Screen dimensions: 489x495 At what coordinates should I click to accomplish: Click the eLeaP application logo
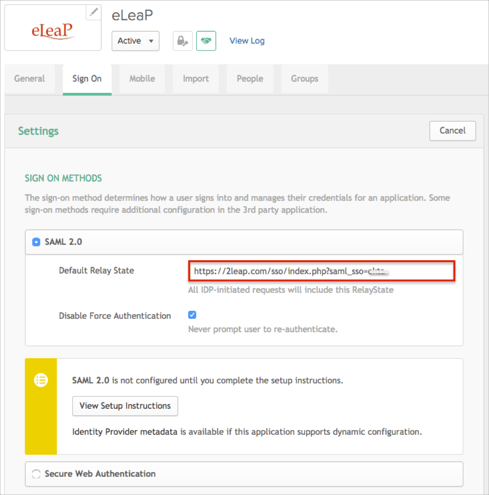click(x=53, y=31)
